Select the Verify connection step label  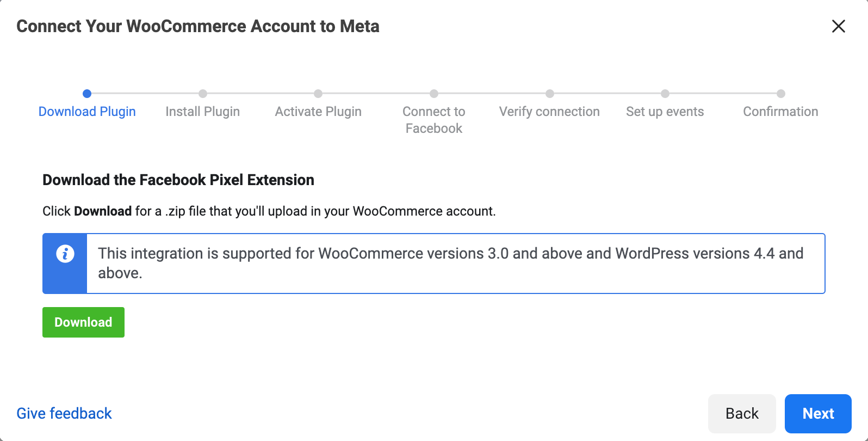[x=549, y=112]
